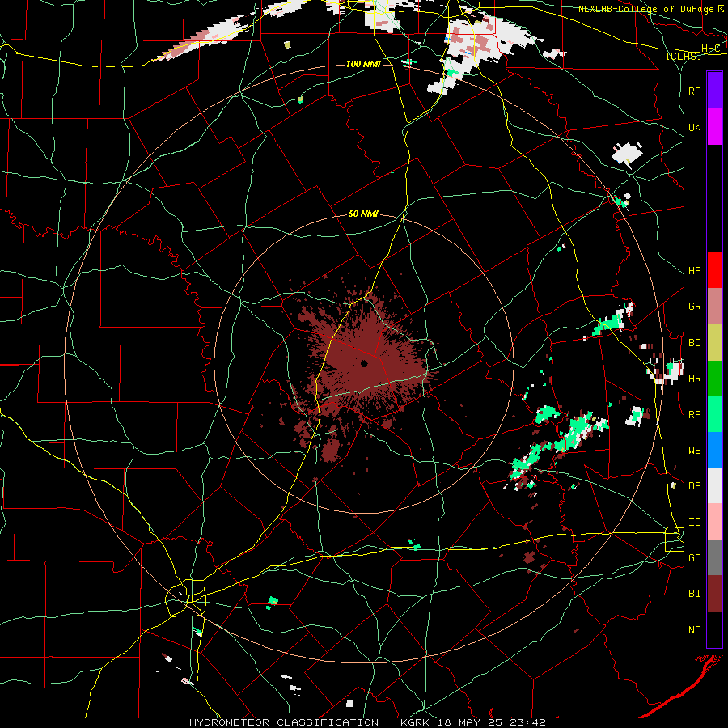The height and width of the screenshot is (728, 728).
Task: Click the UK legend label
Action: (694, 127)
